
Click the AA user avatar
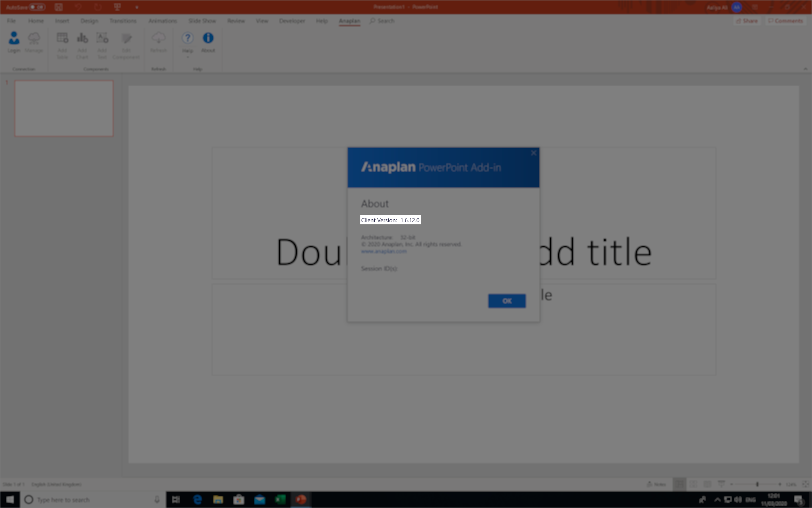pyautogui.click(x=737, y=7)
